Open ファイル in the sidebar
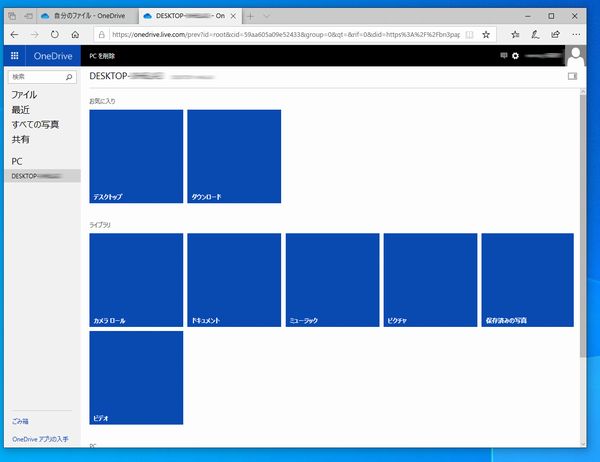 pos(24,95)
